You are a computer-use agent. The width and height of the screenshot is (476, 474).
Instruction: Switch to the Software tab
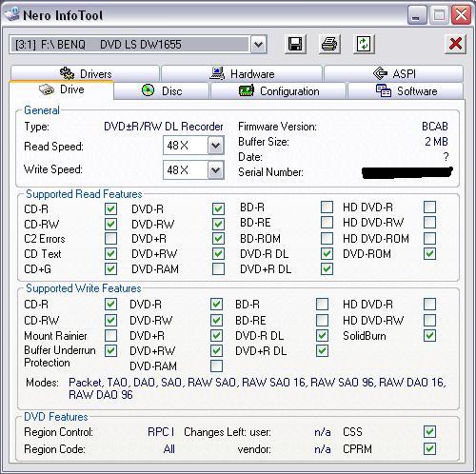(406, 91)
